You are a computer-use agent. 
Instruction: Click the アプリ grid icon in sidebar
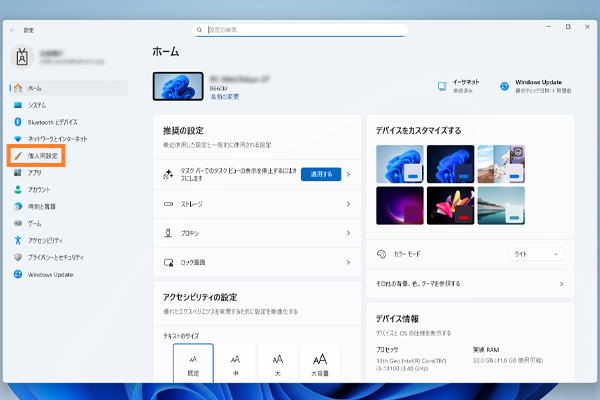[x=18, y=173]
